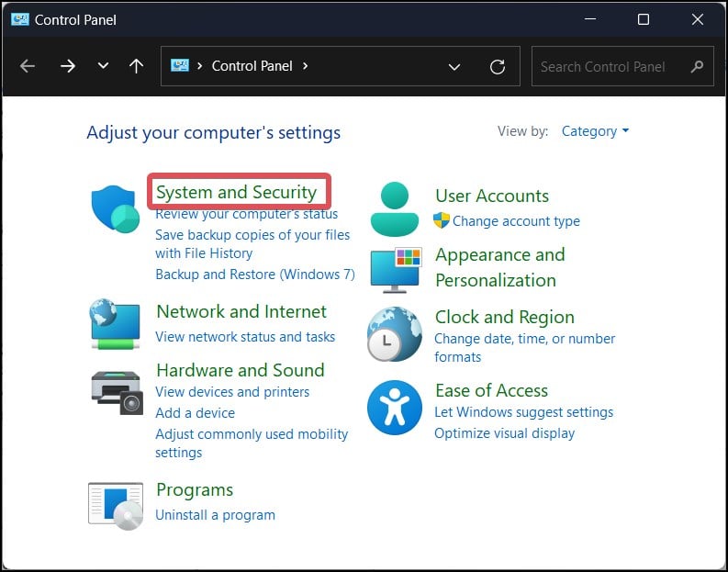This screenshot has width=728, height=572.
Task: Open Backup and Restore (Windows 7)
Action: pyautogui.click(x=254, y=275)
